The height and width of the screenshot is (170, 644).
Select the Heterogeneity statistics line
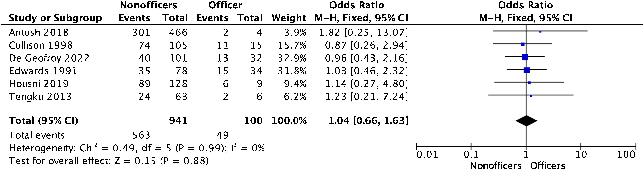[x=137, y=148]
